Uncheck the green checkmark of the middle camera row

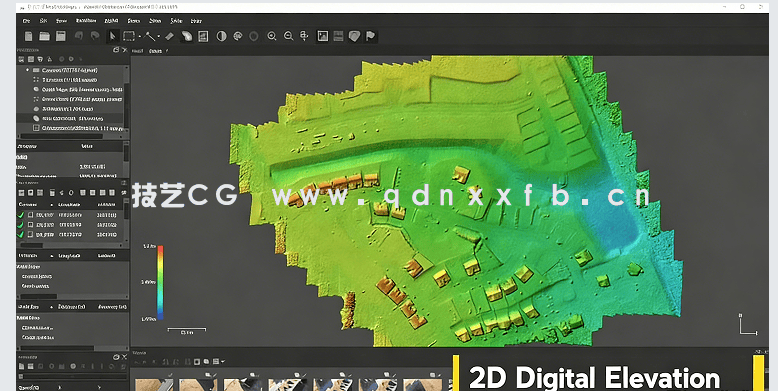click(x=20, y=225)
